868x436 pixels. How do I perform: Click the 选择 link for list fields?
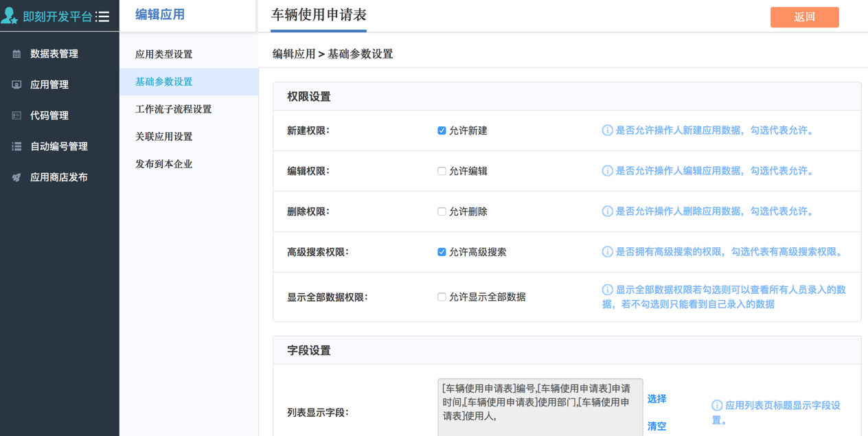(x=656, y=399)
